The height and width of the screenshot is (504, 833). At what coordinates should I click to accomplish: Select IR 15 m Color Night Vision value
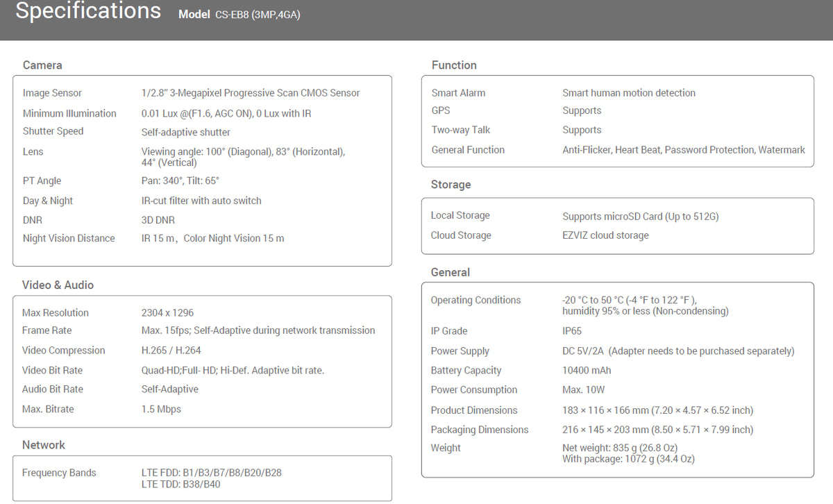point(212,238)
